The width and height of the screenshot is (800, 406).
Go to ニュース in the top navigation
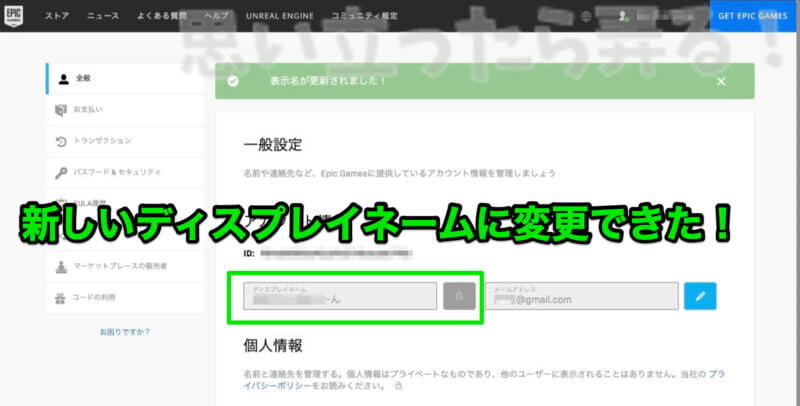pos(103,16)
